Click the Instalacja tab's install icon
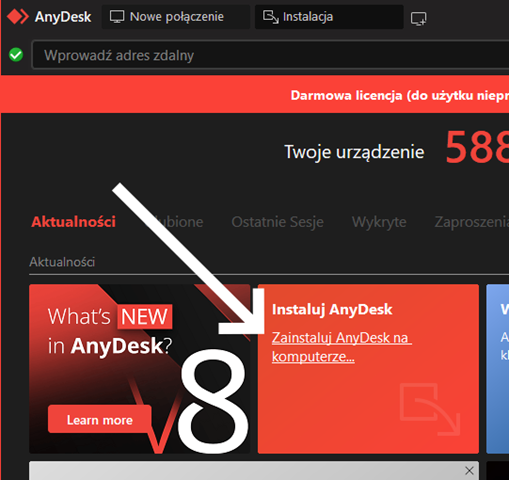This screenshot has height=480, width=509. click(270, 17)
